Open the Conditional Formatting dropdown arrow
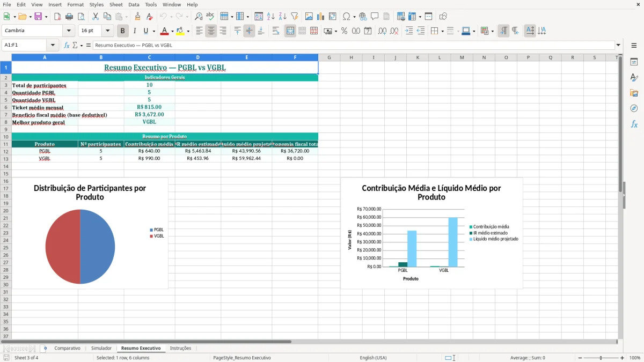644x362 pixels. point(492,31)
